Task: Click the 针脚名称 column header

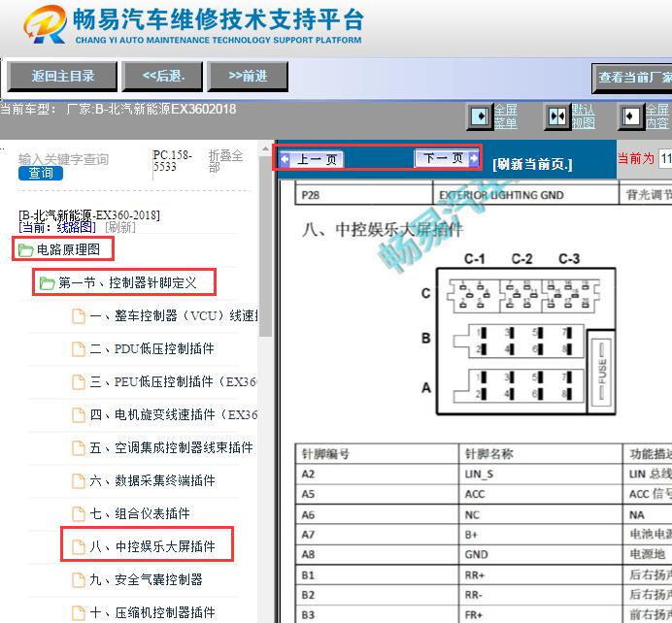Action: [541, 454]
